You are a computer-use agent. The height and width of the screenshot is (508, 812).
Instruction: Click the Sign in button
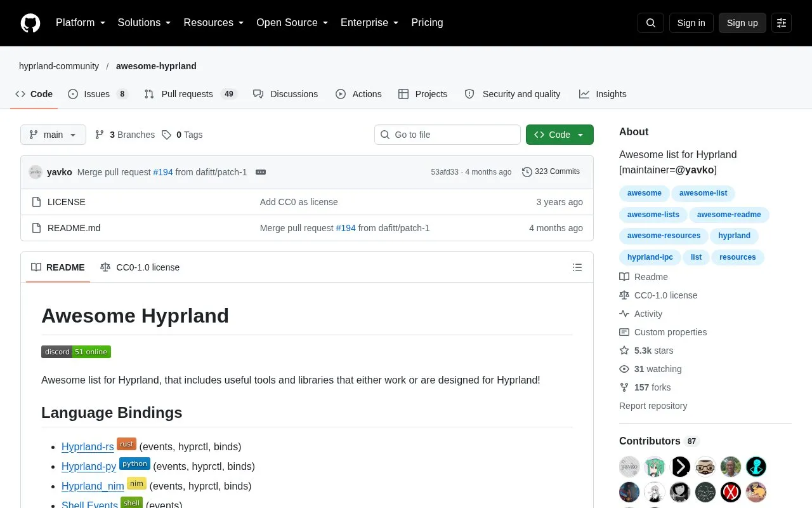pyautogui.click(x=691, y=23)
